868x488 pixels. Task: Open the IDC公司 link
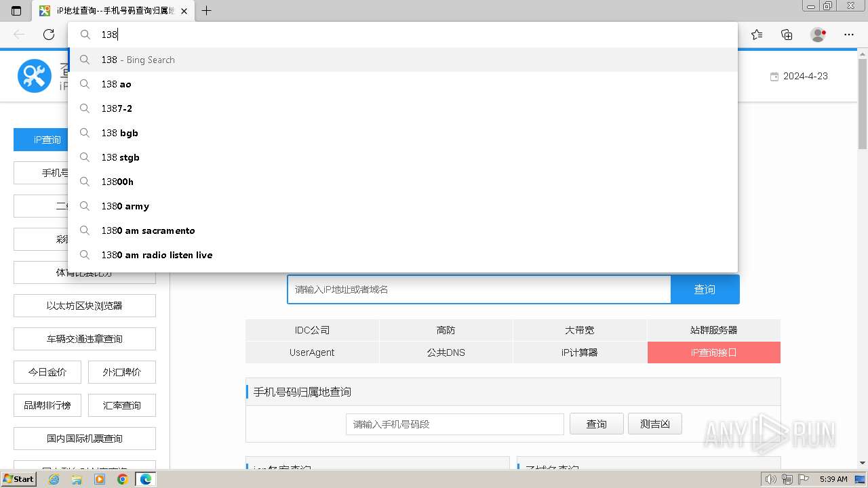click(312, 330)
